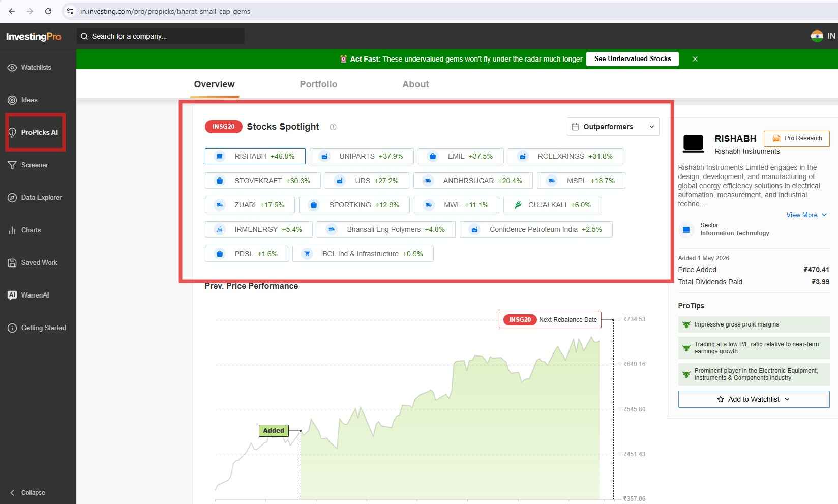Click the InvestingPro logo

click(34, 36)
